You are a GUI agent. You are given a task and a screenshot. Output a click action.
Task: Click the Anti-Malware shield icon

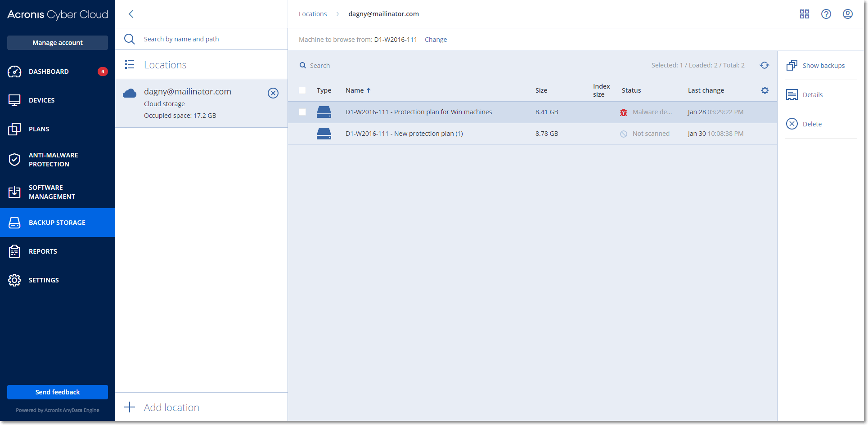pos(14,160)
